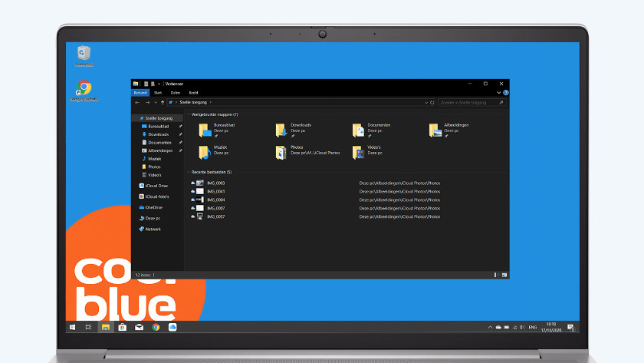Select Video's in the navigation pane
Viewport: 644px width, 363px height.
154,175
